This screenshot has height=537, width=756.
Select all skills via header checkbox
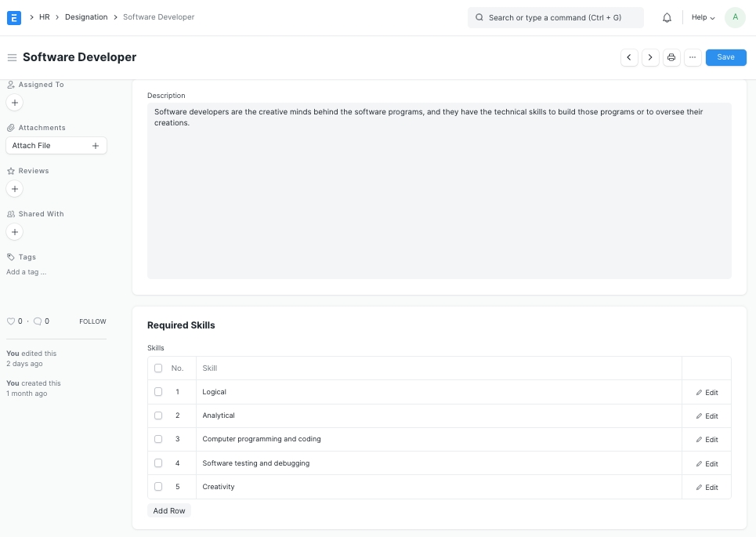pyautogui.click(x=158, y=368)
